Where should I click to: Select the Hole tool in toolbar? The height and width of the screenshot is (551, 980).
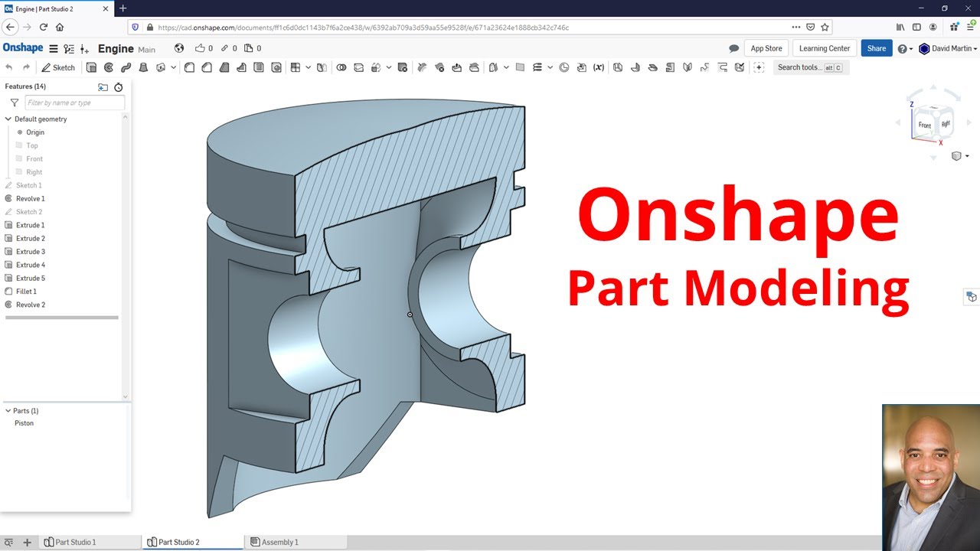click(276, 67)
